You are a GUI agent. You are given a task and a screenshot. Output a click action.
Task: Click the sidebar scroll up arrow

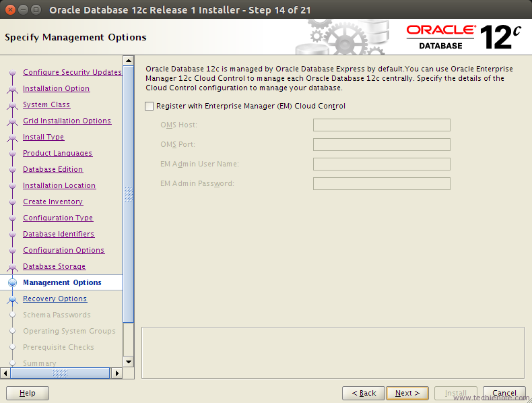(x=129, y=61)
